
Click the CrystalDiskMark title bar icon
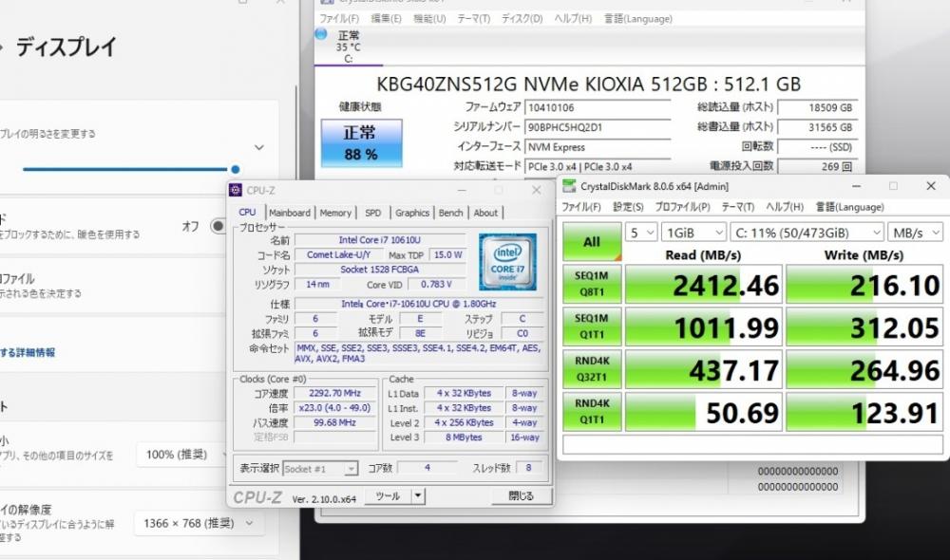(x=569, y=186)
